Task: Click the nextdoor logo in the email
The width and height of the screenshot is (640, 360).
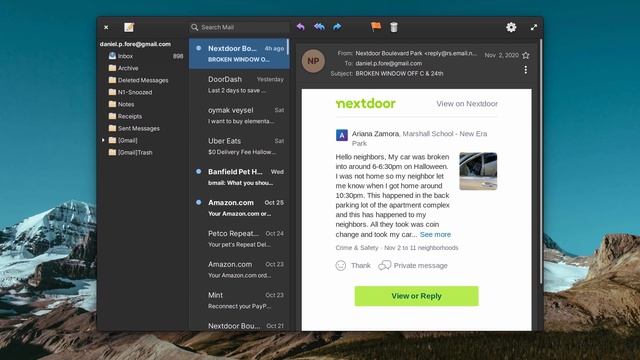Action: (x=366, y=104)
